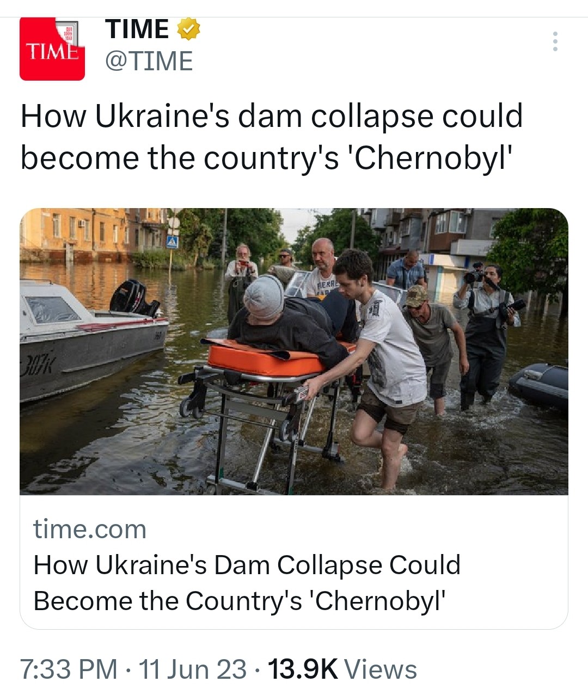Image resolution: width=588 pixels, height=700 pixels.
Task: Open the three-dot more options menu
Action: (555, 41)
